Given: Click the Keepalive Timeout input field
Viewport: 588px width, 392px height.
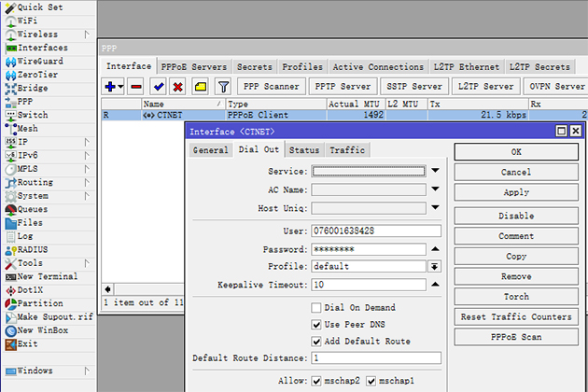Looking at the screenshot, I should tap(369, 285).
